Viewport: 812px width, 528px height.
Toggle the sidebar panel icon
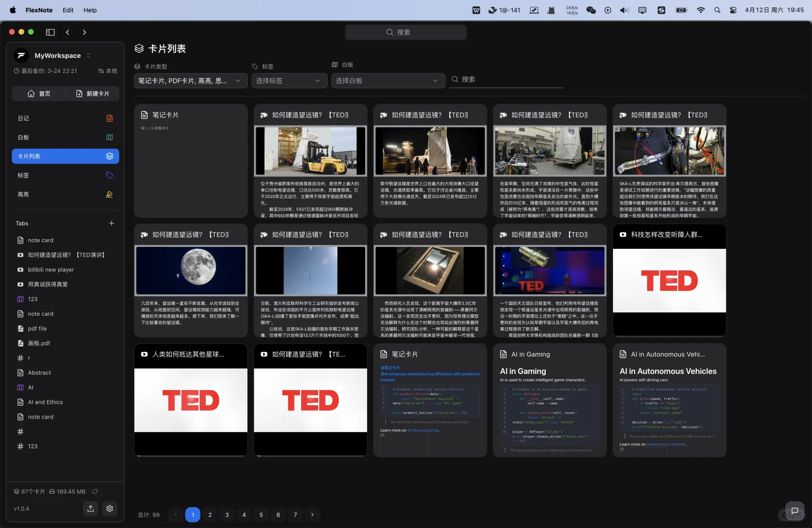click(x=50, y=32)
